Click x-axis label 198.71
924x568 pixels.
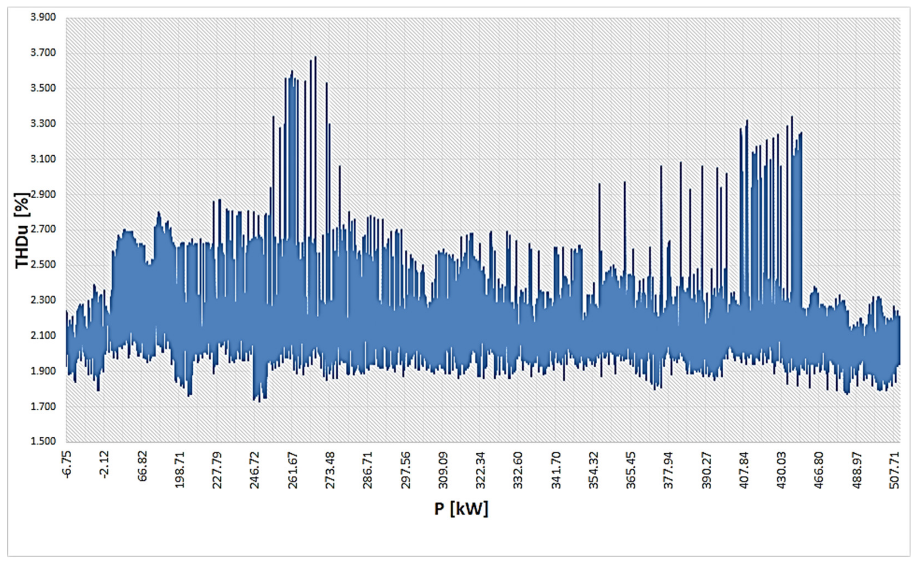point(180,470)
